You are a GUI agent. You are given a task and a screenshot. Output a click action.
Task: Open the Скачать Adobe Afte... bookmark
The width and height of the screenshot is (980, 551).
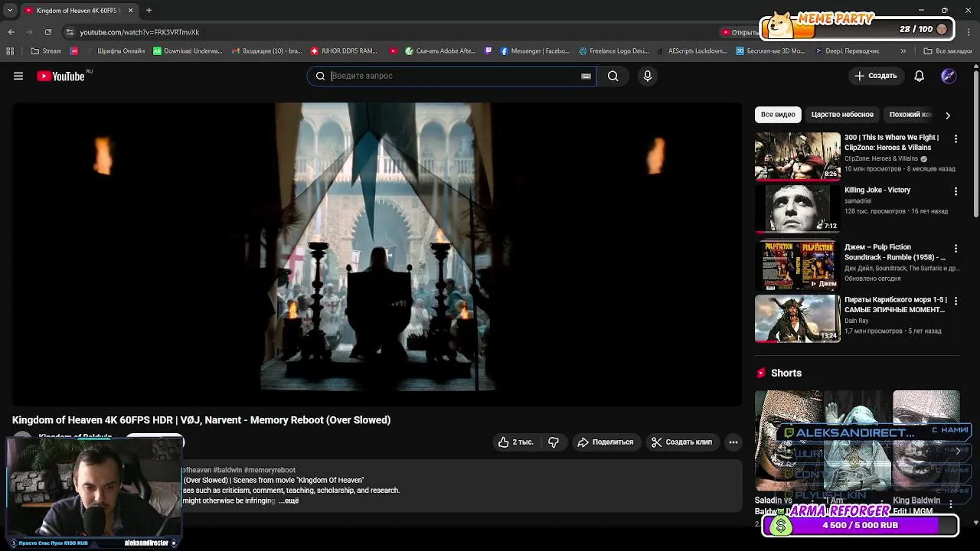point(441,51)
